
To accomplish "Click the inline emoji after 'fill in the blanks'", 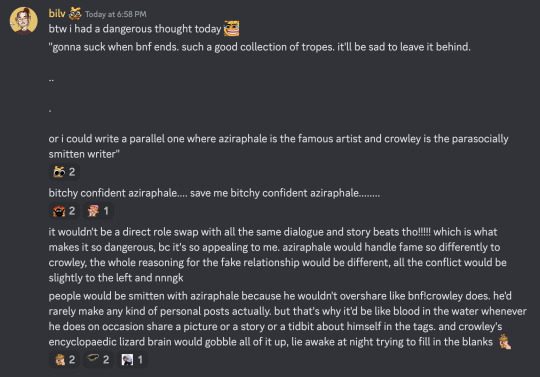I will pyautogui.click(x=505, y=342).
